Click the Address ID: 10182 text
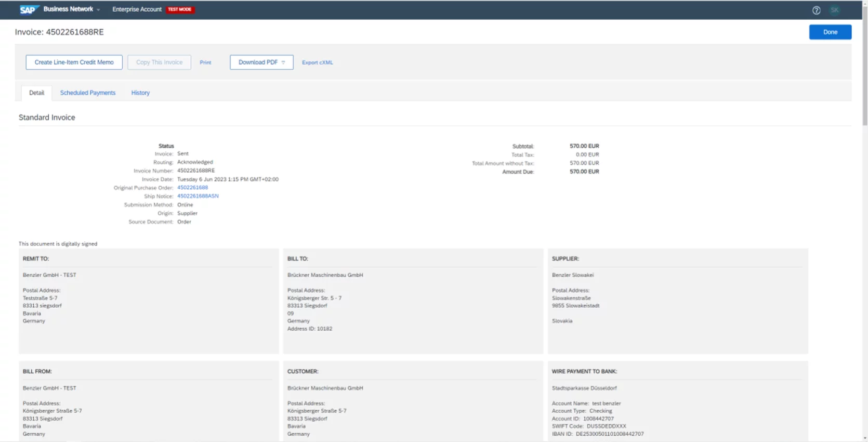Screen dimensions: 868x442 tap(310, 329)
